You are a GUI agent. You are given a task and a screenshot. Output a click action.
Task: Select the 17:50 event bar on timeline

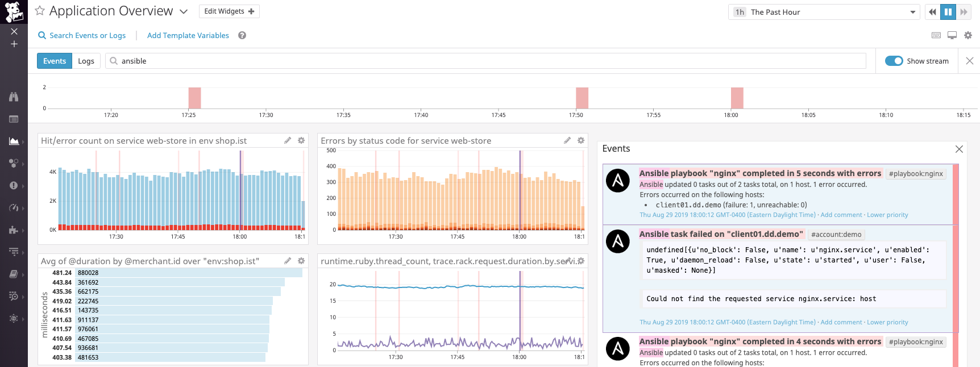click(x=582, y=98)
